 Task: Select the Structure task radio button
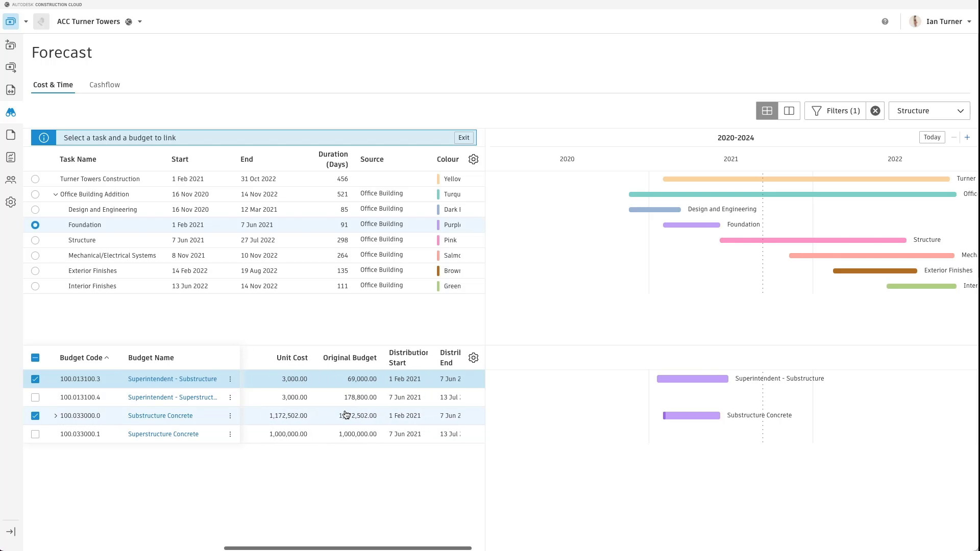coord(35,240)
